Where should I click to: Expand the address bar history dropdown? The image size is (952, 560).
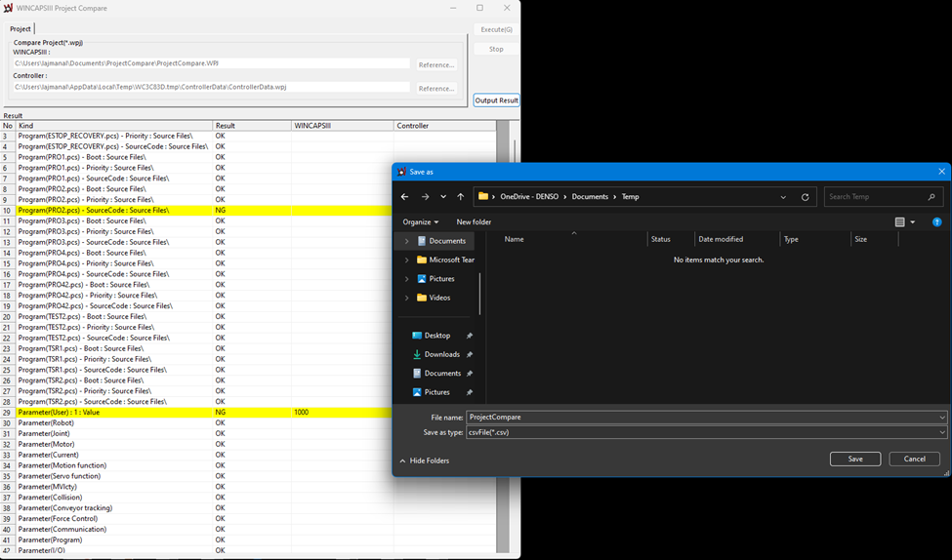coord(783,197)
